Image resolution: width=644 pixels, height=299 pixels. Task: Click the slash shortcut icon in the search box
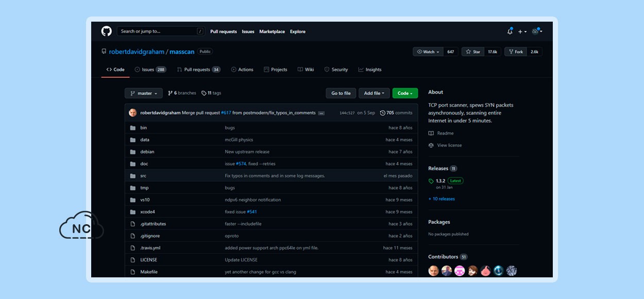pos(200,31)
